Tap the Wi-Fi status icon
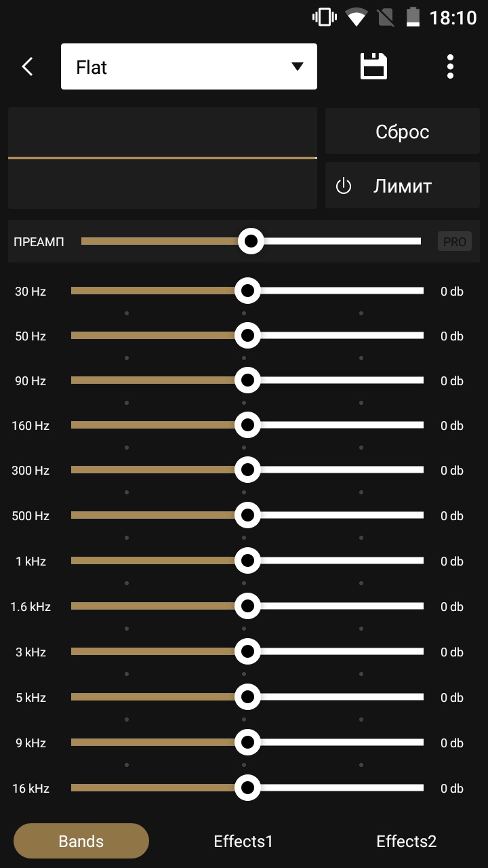The image size is (488, 868). pos(357,17)
